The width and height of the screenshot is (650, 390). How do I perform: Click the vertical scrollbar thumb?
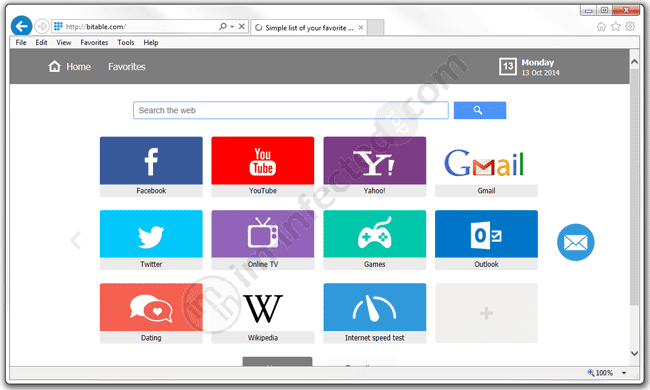634,187
